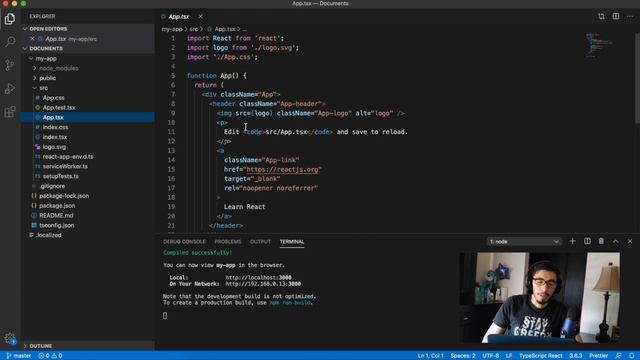Viewport: 640px width, 360px height.
Task: Click Prettier in the status bar
Action: pyautogui.click(x=598, y=356)
